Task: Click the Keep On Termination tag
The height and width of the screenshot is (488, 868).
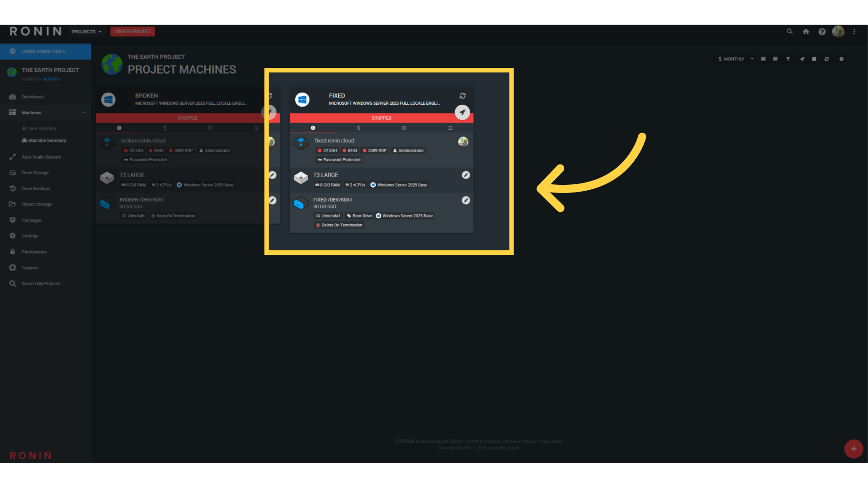Action: pos(173,216)
